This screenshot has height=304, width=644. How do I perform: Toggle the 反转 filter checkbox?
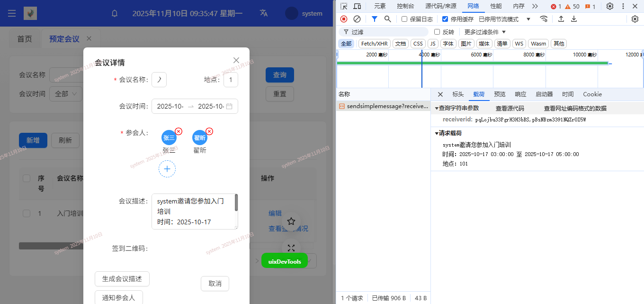[437, 32]
